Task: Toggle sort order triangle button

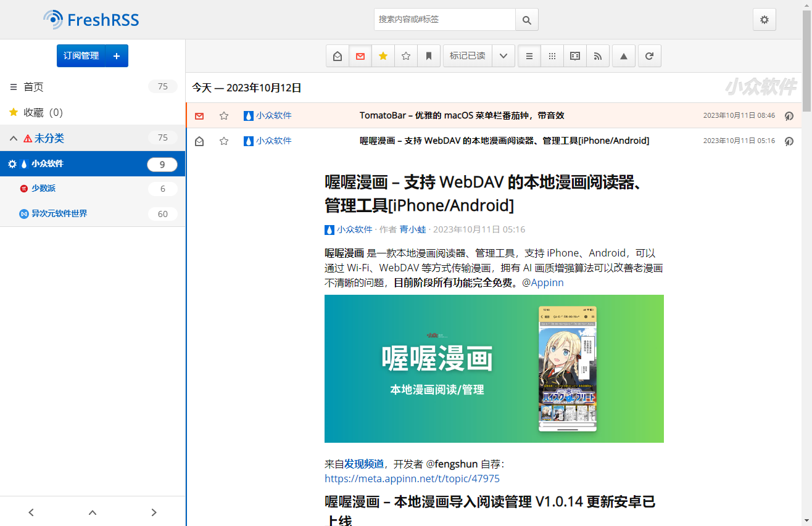Action: (x=624, y=55)
